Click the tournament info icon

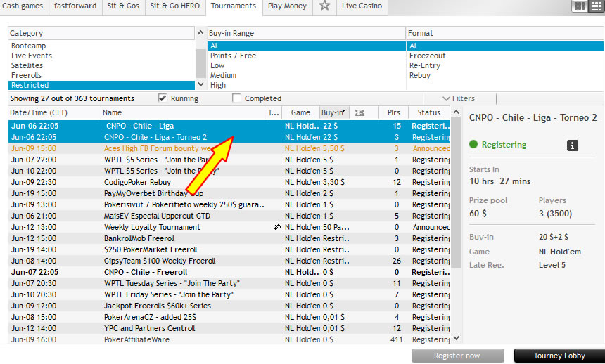pyautogui.click(x=572, y=145)
